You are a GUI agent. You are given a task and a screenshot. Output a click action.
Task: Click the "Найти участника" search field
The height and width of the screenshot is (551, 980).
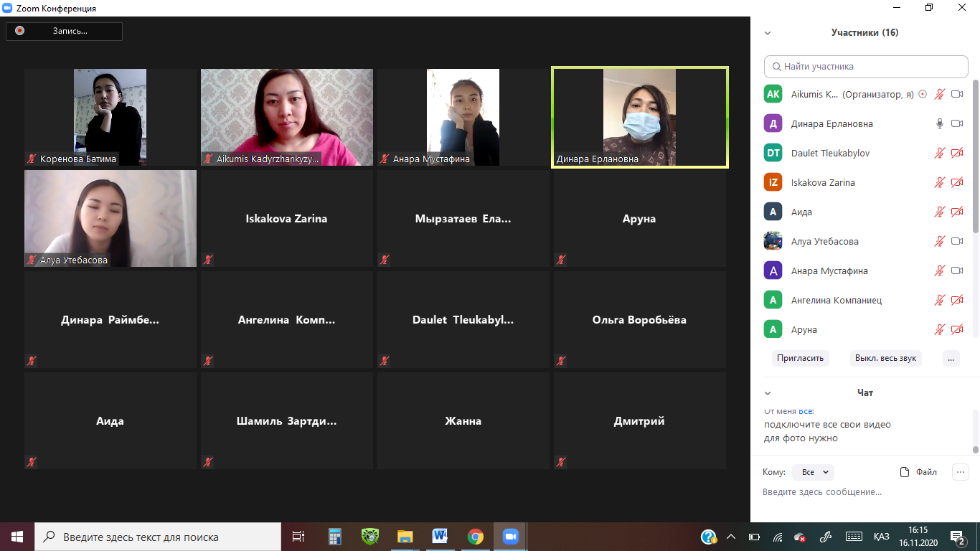pos(866,66)
